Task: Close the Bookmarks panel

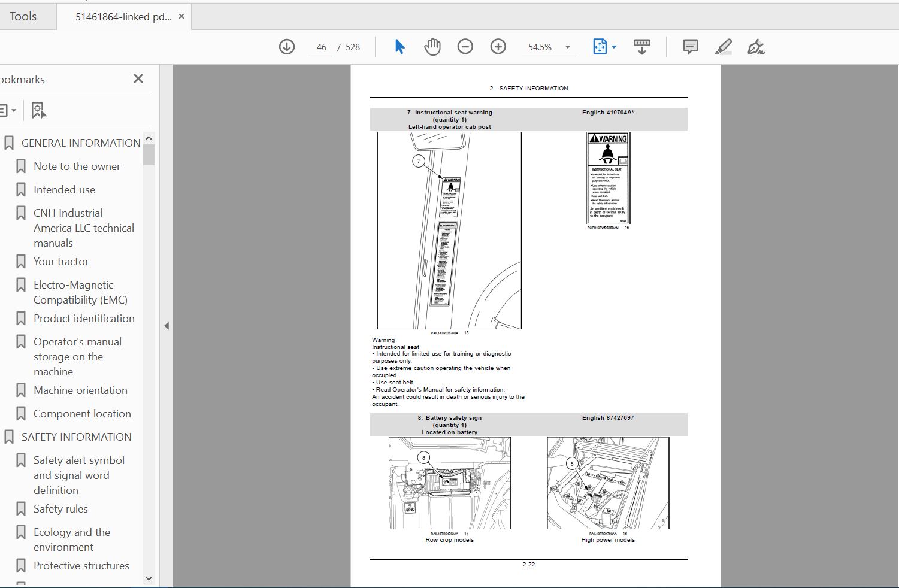Action: 138,78
